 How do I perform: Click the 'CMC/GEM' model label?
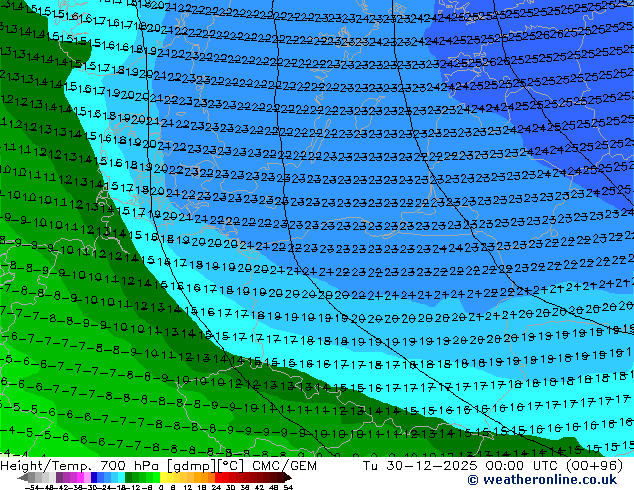[284, 466]
